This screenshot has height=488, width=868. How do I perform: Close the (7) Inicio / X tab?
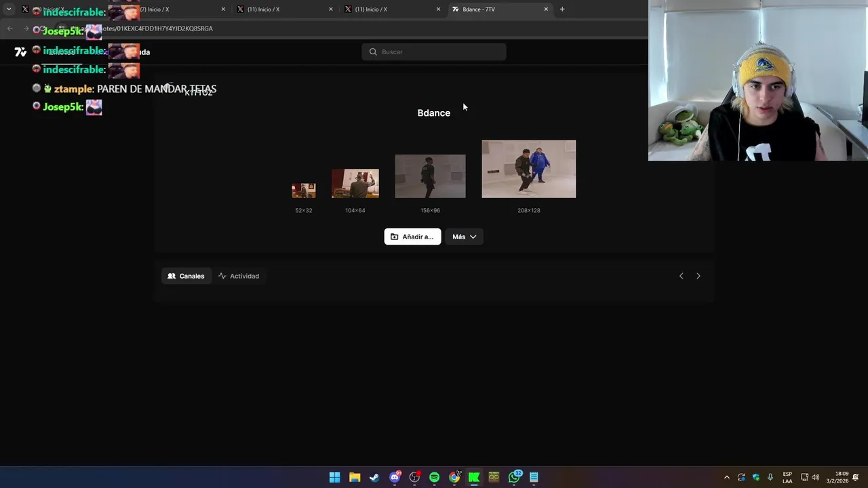(x=223, y=9)
